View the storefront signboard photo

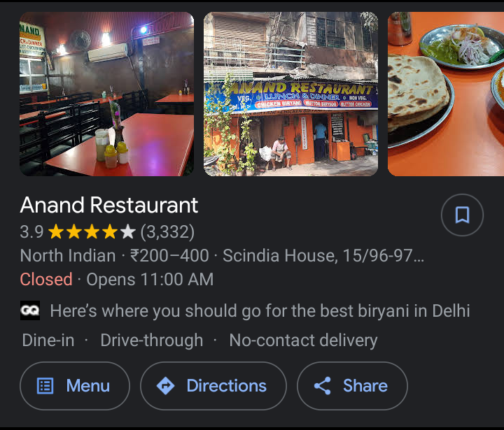[x=291, y=94]
